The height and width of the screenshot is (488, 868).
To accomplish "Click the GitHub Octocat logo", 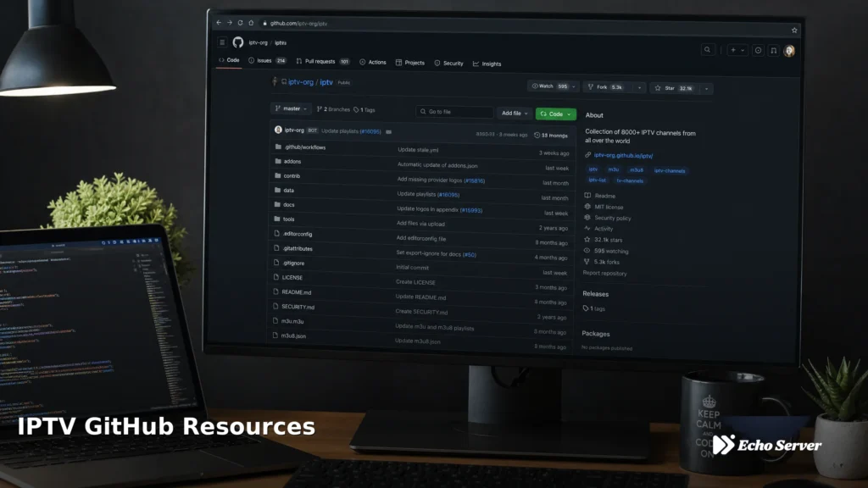I will [x=238, y=42].
